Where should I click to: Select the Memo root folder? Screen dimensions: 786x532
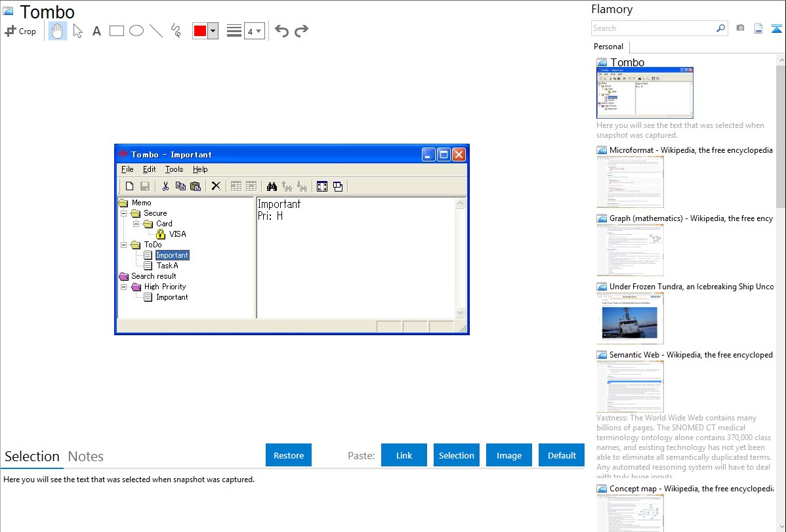click(141, 203)
